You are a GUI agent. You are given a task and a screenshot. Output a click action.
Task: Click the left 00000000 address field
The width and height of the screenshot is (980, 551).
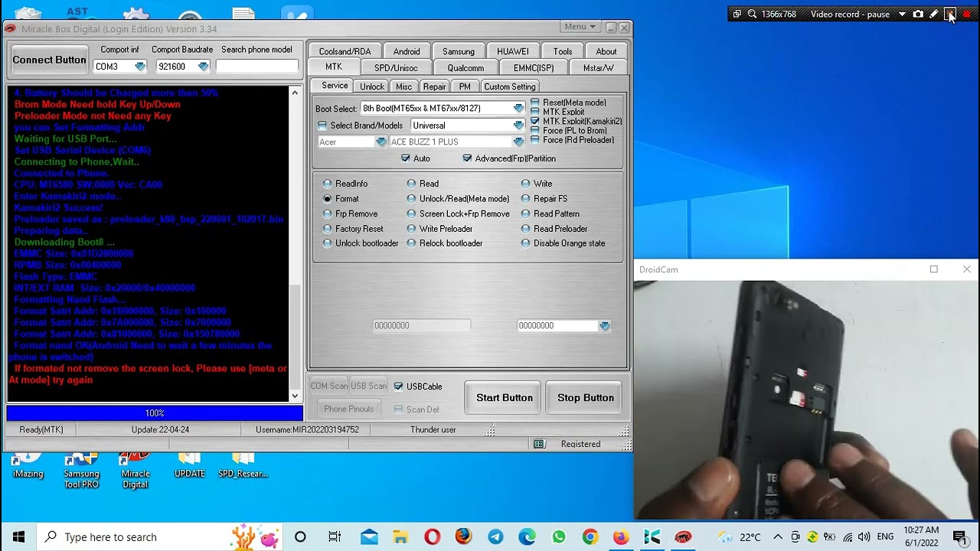421,326
